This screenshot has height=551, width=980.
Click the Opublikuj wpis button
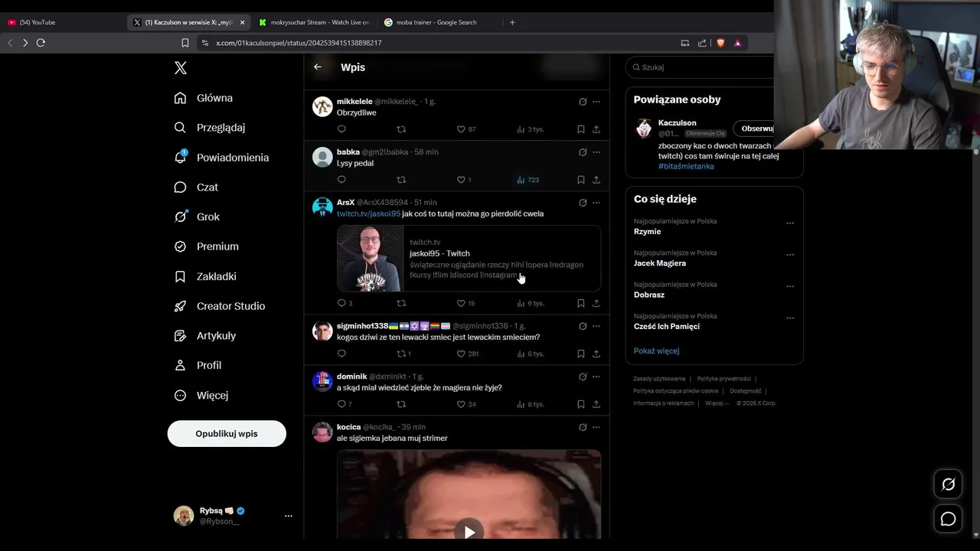tap(227, 433)
